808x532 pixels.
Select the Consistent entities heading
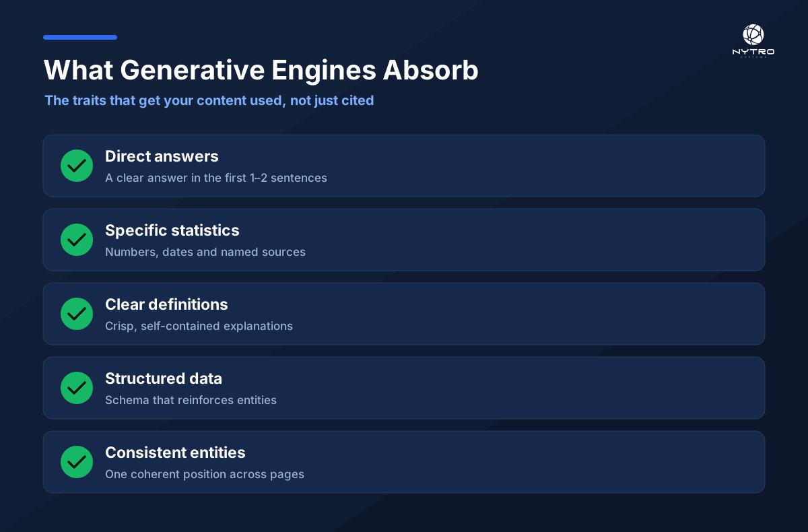pyautogui.click(x=175, y=453)
